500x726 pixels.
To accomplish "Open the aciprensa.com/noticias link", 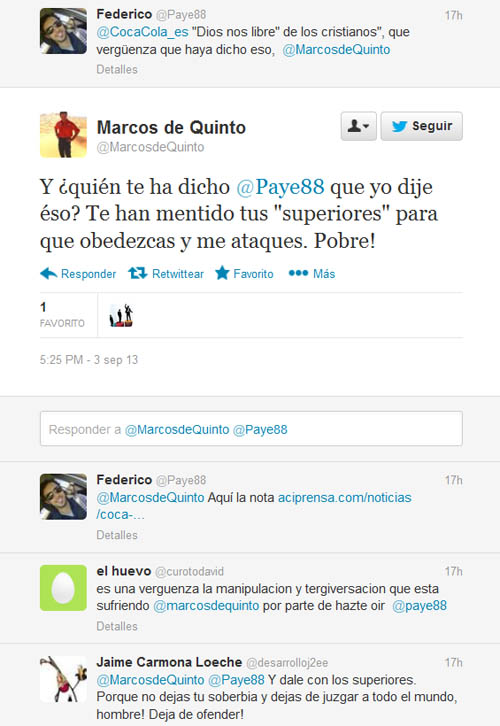I will (254, 506).
